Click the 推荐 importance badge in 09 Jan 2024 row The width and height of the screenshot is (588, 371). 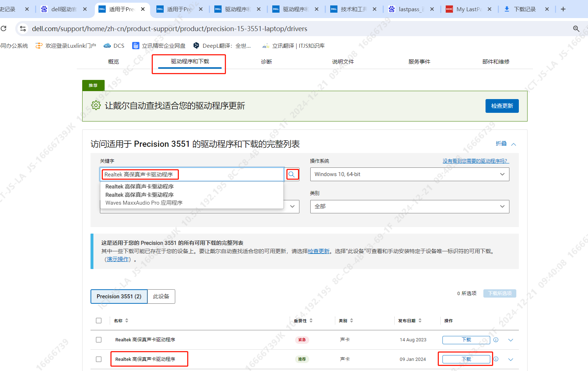(x=302, y=359)
